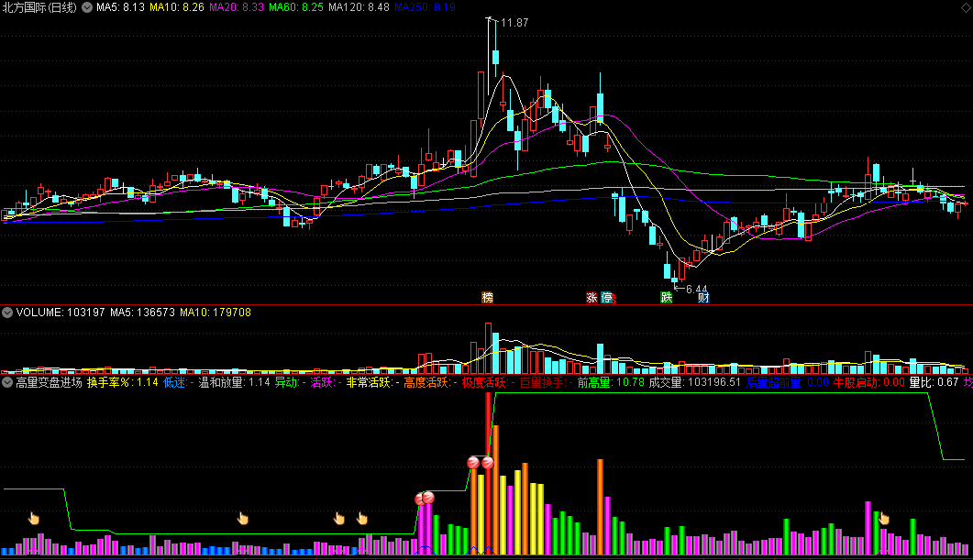
Task: Click the brown 榜 event marker
Action: click(x=488, y=298)
